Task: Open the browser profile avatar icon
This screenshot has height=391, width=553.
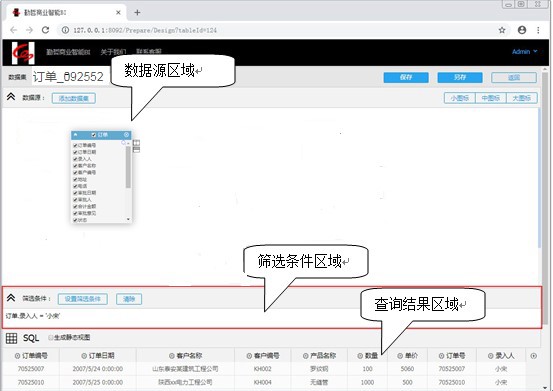Action: tap(522, 30)
